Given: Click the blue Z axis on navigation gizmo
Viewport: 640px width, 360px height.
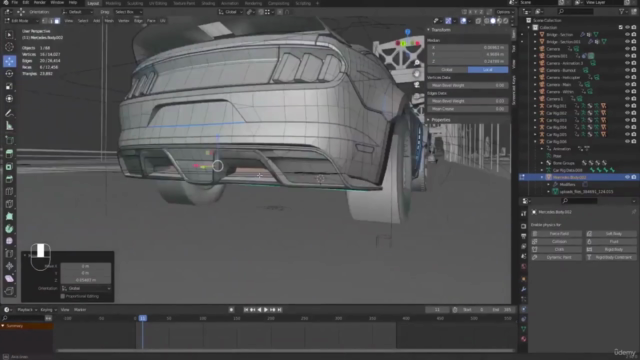Looking at the screenshot, I should 407,32.
